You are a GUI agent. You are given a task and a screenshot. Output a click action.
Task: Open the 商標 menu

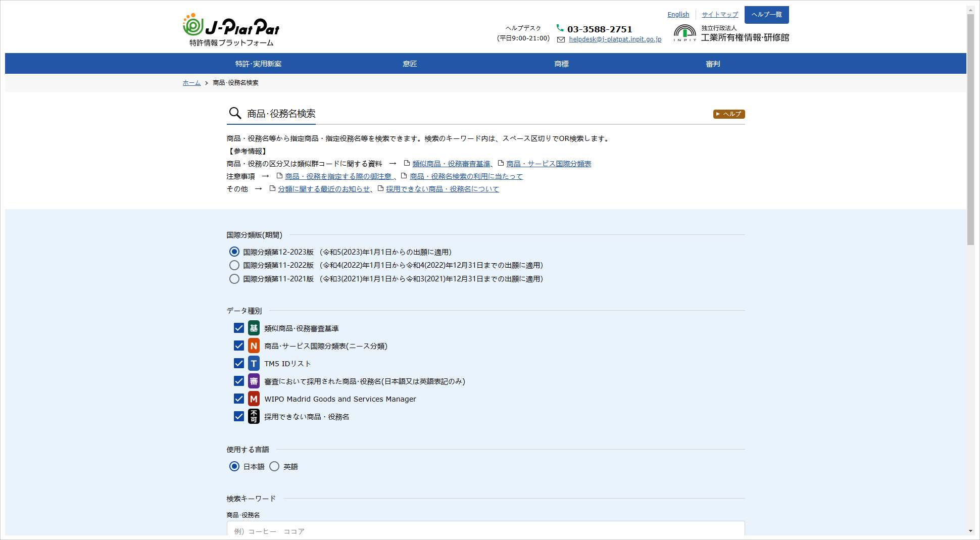[x=561, y=64]
